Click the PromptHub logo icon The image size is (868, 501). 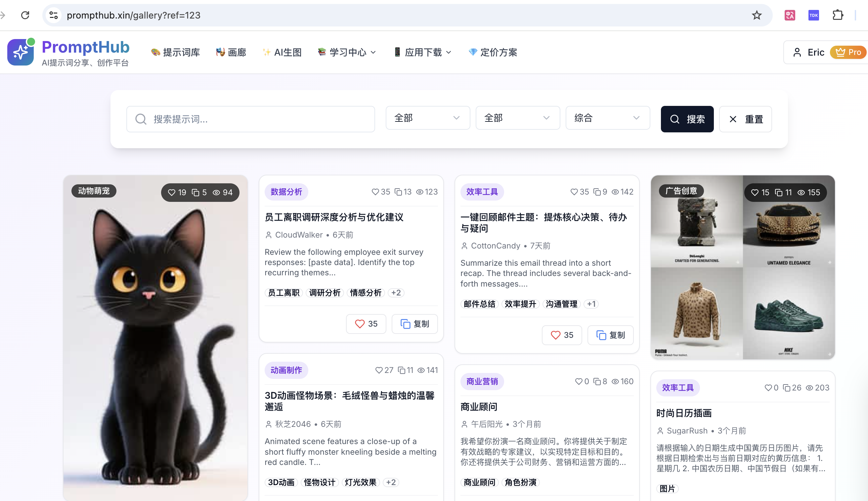pos(21,52)
